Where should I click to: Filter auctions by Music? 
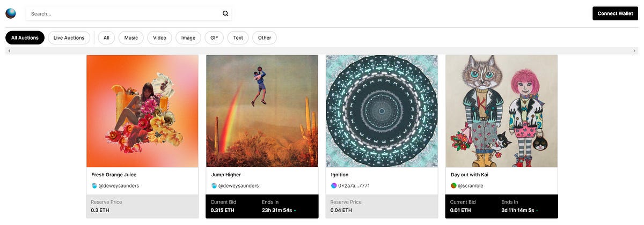pos(131,37)
